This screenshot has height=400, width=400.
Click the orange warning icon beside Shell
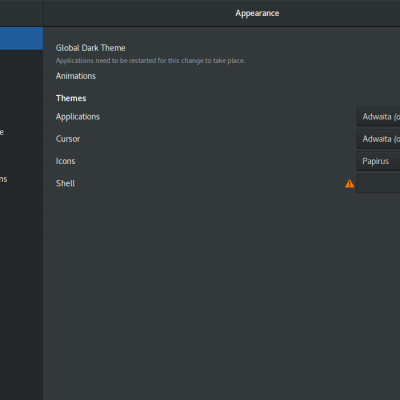(x=349, y=184)
